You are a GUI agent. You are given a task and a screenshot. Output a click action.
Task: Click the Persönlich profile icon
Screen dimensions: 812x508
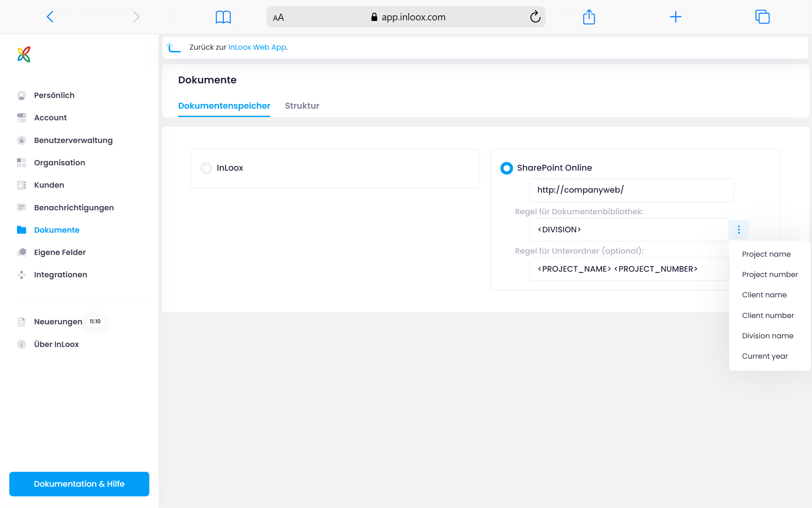pyautogui.click(x=22, y=95)
